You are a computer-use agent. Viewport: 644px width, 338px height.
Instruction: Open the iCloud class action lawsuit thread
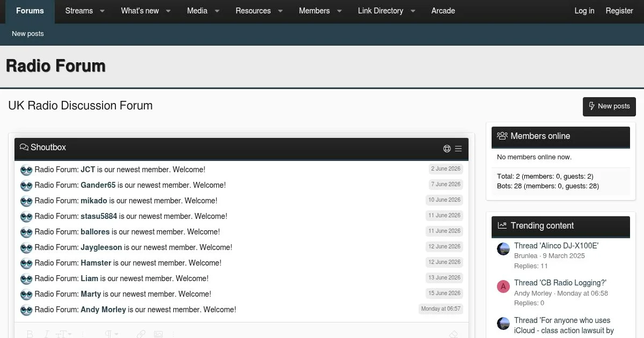click(564, 326)
